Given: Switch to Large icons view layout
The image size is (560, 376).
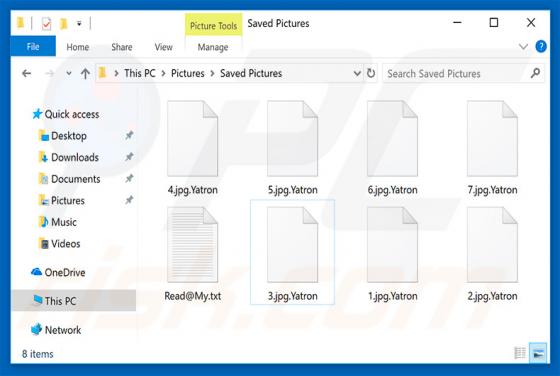Looking at the screenshot, I should point(538,353).
